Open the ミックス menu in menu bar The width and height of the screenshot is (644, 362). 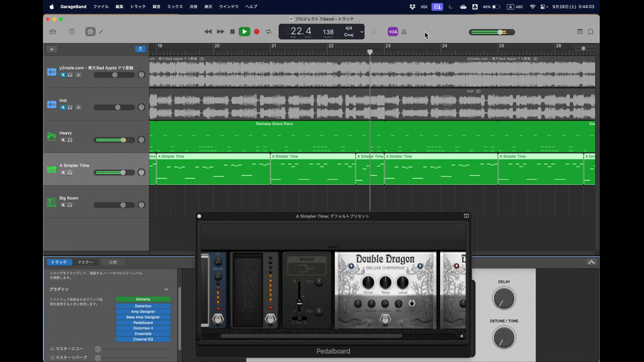pos(175,7)
